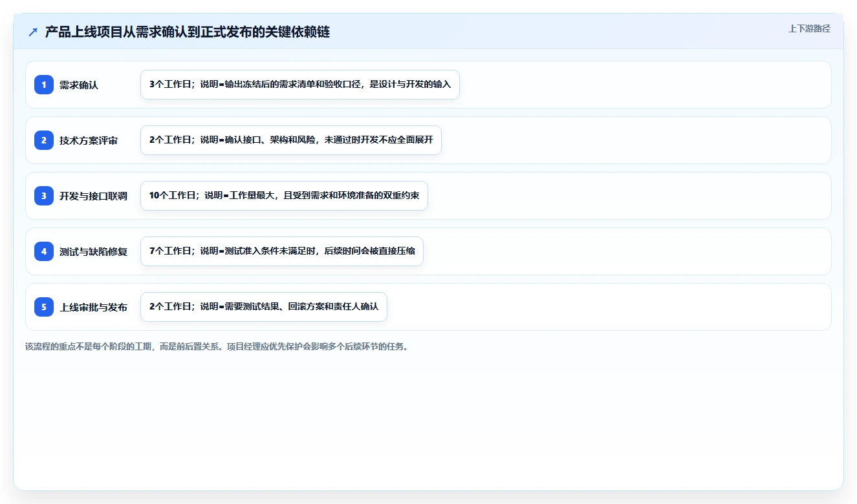Select step number 4 badge
The height and width of the screenshot is (504, 857).
click(44, 251)
